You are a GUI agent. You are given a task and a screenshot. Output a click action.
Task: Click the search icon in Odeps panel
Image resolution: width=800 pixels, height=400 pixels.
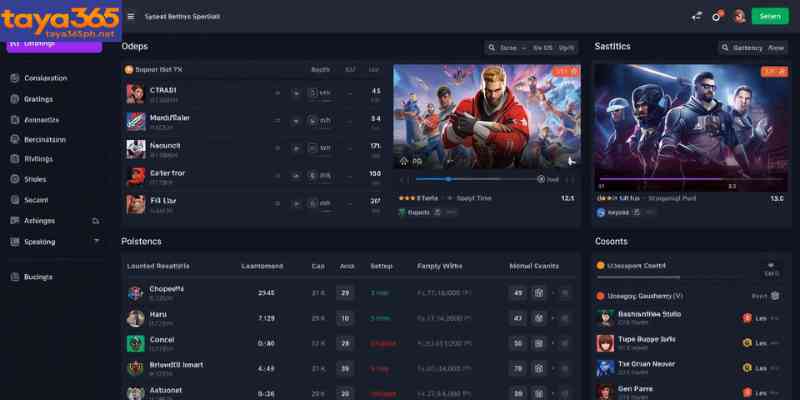pos(491,48)
